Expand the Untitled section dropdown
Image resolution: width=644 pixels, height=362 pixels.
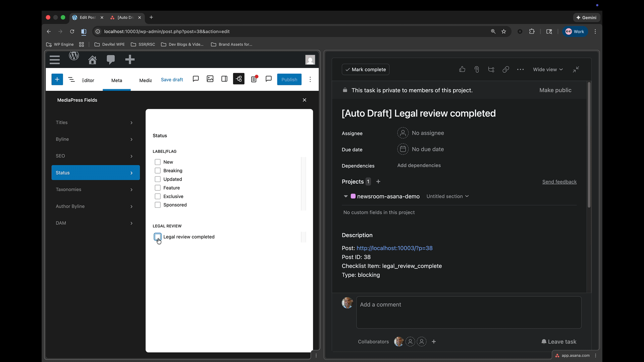pos(447,196)
